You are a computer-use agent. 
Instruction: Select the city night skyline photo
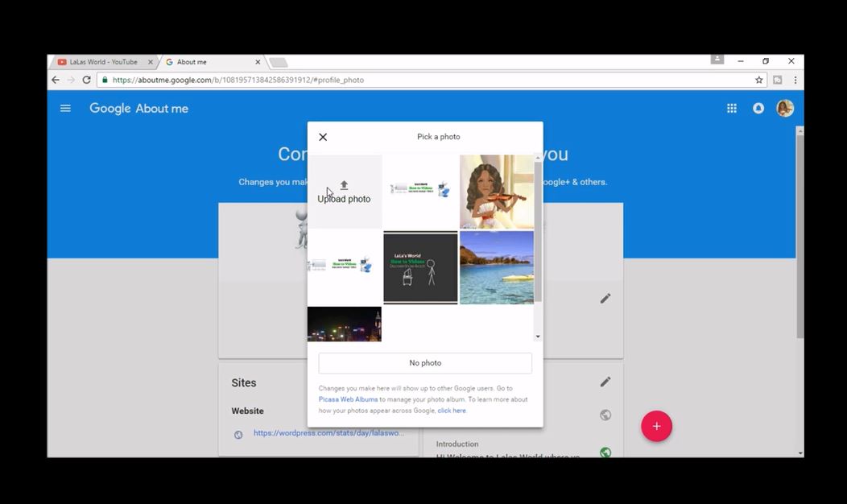(345, 324)
